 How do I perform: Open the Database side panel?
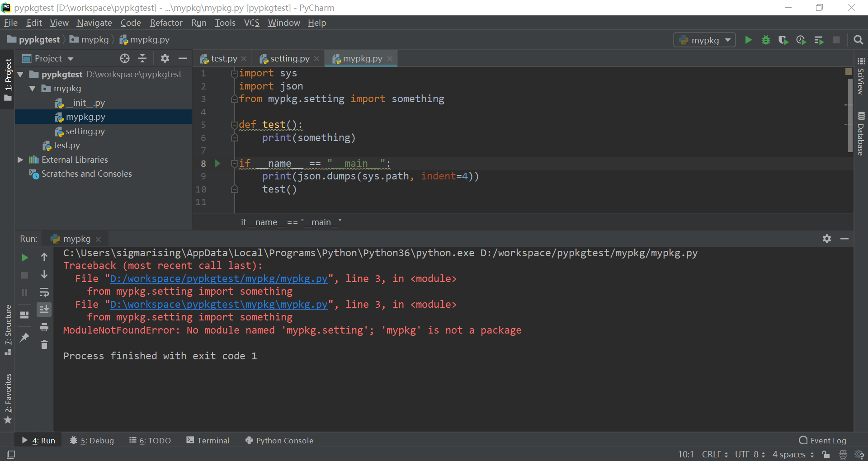[x=861, y=134]
